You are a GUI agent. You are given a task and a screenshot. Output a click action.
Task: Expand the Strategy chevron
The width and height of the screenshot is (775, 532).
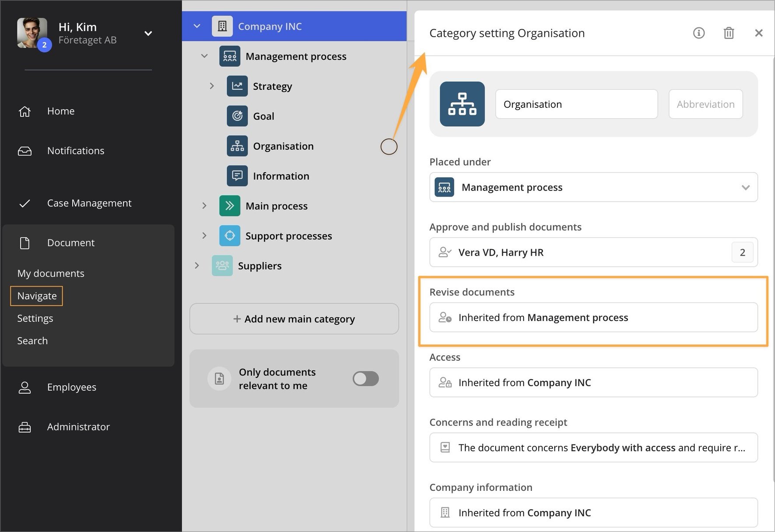[211, 86]
